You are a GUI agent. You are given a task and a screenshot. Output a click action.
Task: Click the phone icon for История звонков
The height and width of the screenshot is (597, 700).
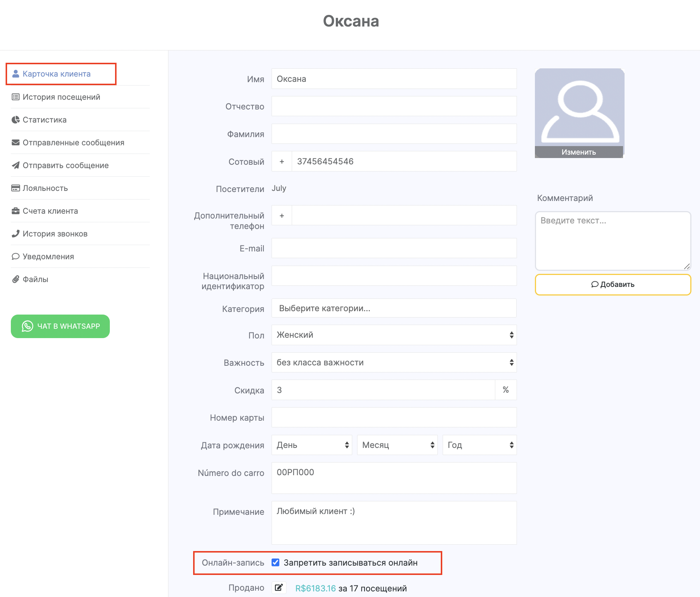[x=16, y=234]
